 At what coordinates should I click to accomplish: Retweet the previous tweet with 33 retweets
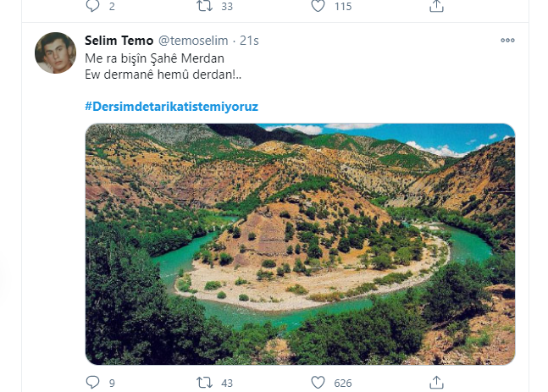click(x=203, y=6)
